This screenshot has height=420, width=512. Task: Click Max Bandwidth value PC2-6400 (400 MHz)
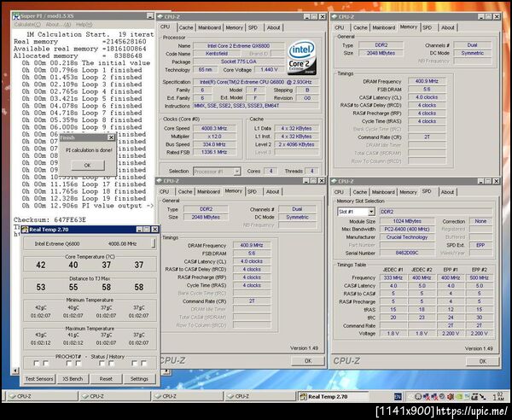pyautogui.click(x=407, y=230)
